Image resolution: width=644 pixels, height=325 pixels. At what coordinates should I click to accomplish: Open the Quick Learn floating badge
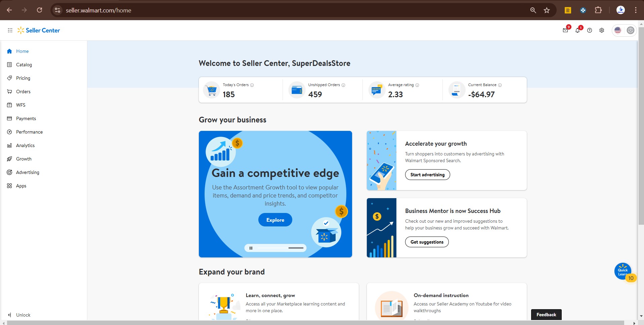(623, 271)
